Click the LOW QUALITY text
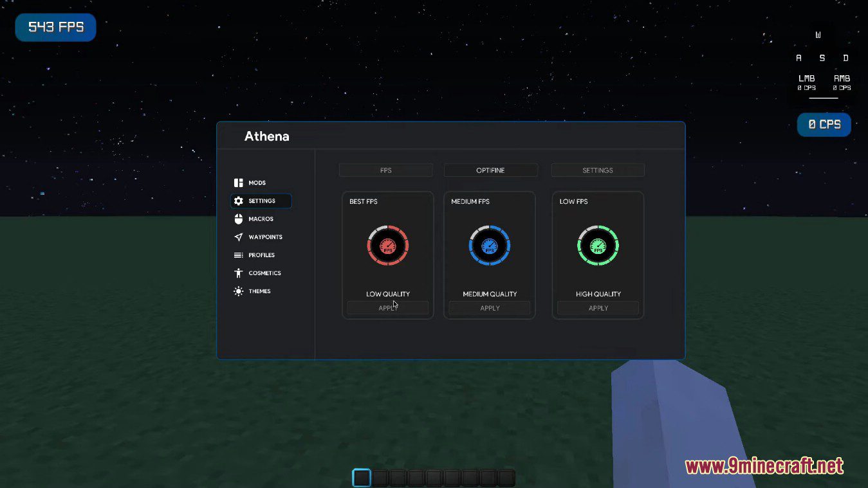 [388, 294]
